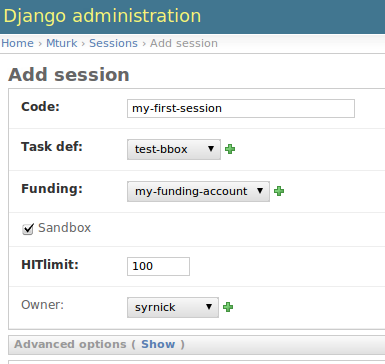The width and height of the screenshot is (385, 364).
Task: Click the Owner field label
Action: pos(42,305)
